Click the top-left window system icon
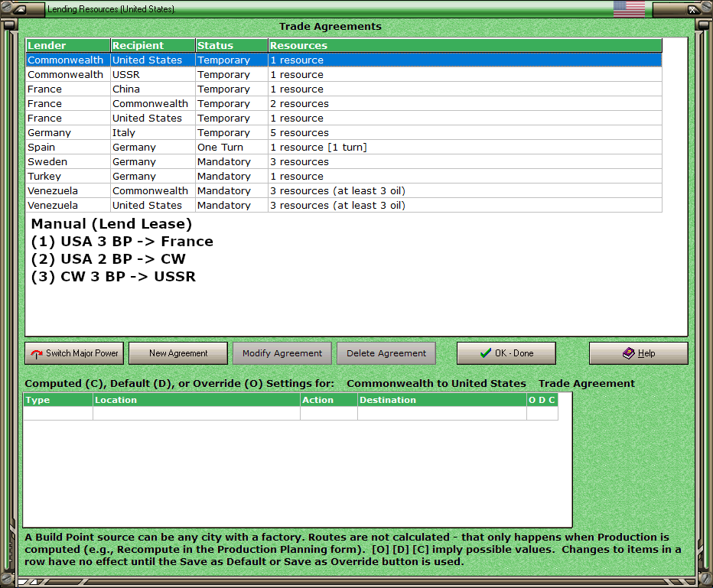Screen dimensions: 713x588 coord(21,9)
